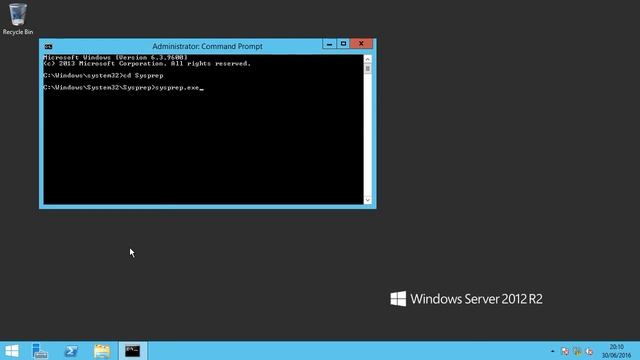Click the 'Microsoft Windows [Version 6.3.9600]' line
Screen dimensions: 640x360
(116, 58)
